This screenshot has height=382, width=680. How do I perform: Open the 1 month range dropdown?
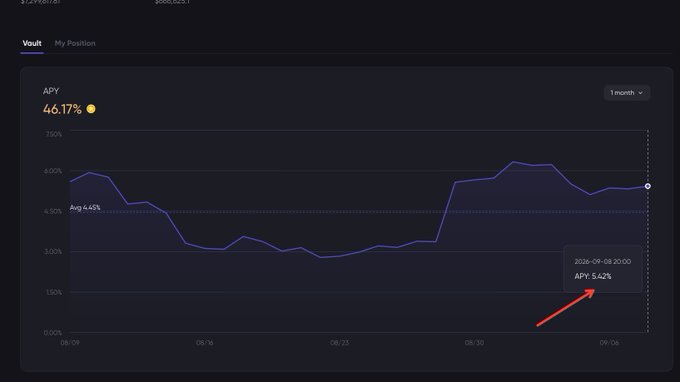pos(627,93)
